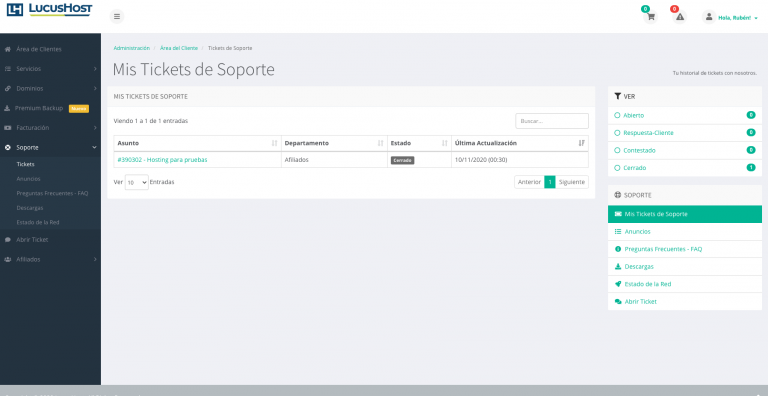The height and width of the screenshot is (396, 768).
Task: Select the Abierto filter radio circle
Action: coord(617,116)
